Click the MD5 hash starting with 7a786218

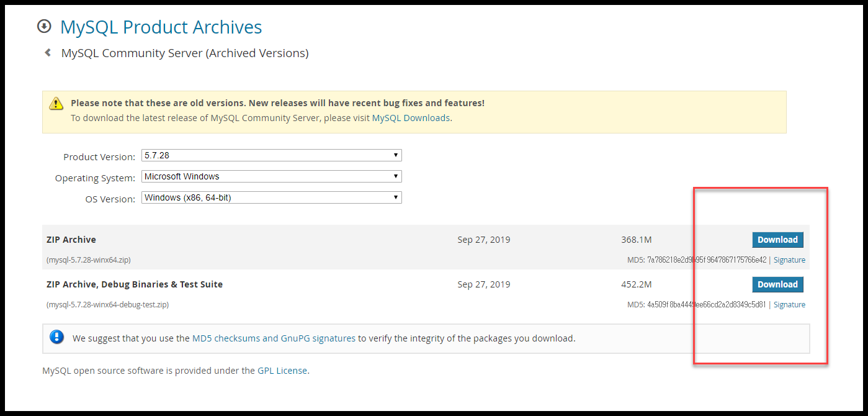tap(707, 260)
